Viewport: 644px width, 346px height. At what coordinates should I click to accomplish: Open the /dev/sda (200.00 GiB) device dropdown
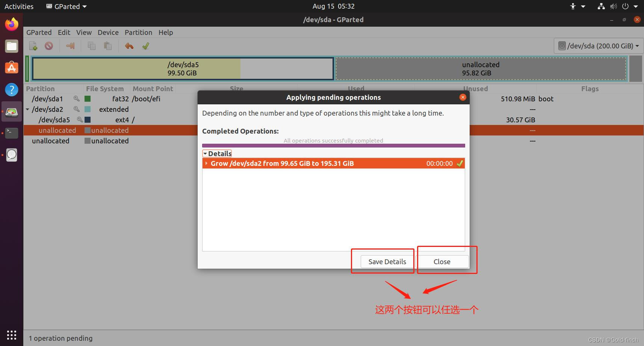pyautogui.click(x=599, y=46)
